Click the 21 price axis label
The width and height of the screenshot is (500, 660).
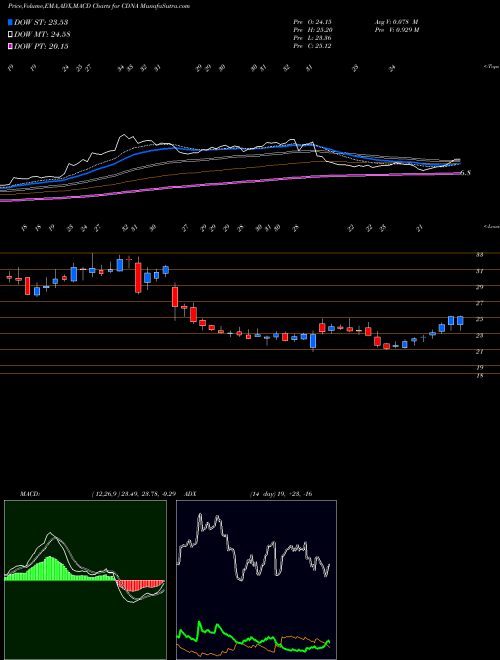click(479, 351)
